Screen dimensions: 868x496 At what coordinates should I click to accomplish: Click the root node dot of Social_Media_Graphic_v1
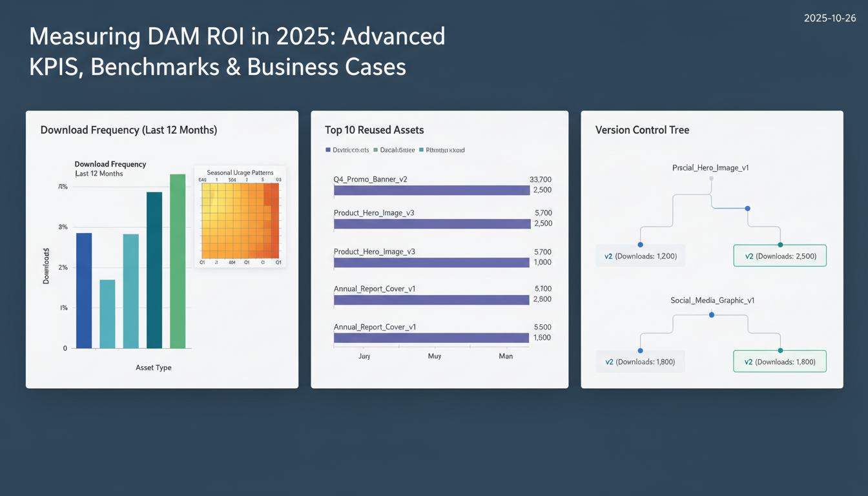(712, 315)
